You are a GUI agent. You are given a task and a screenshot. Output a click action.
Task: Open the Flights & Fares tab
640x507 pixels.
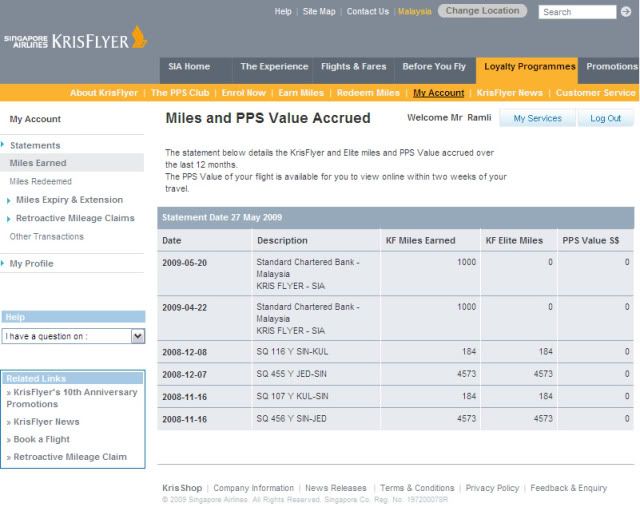pos(353,70)
